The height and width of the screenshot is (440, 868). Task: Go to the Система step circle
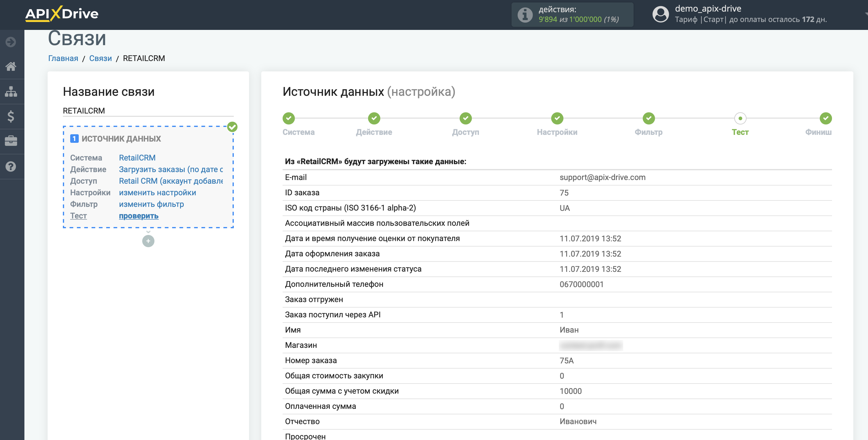[288, 118]
